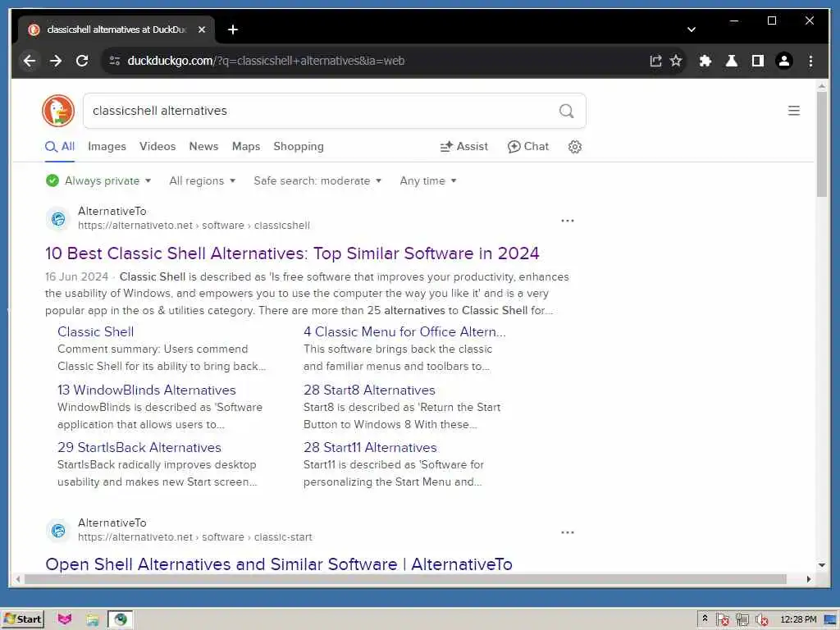Click the alternativeto.net classic-start URL breadcrumb
This screenshot has height=630, width=840.
[x=195, y=537]
